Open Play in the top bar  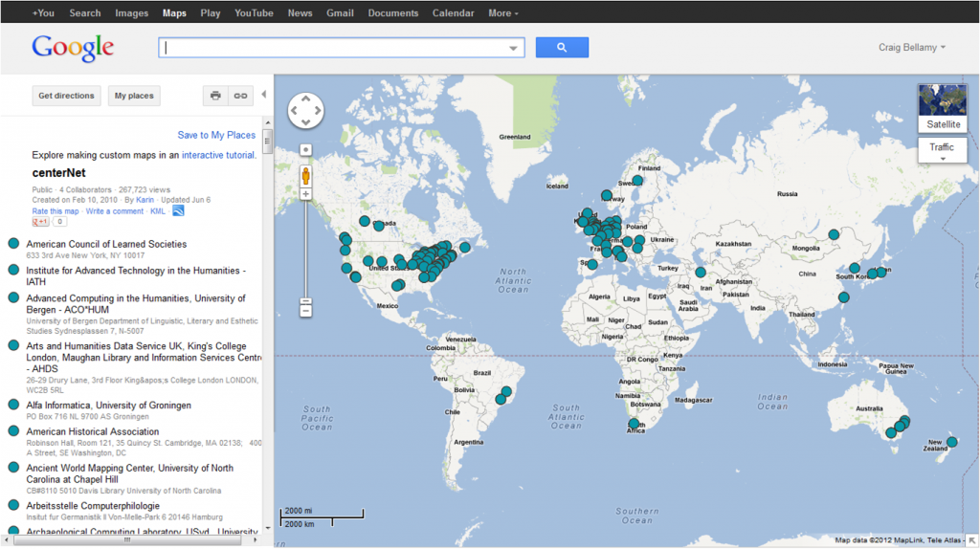[x=211, y=13]
